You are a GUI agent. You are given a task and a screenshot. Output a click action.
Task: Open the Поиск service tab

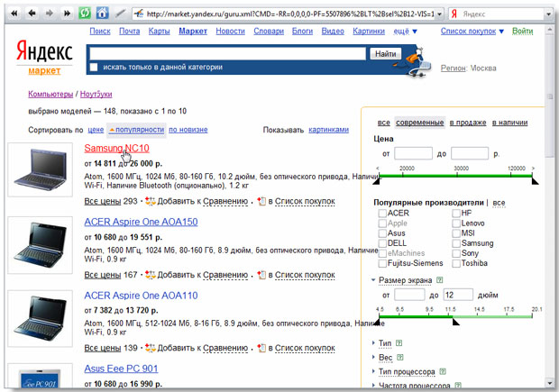point(100,31)
